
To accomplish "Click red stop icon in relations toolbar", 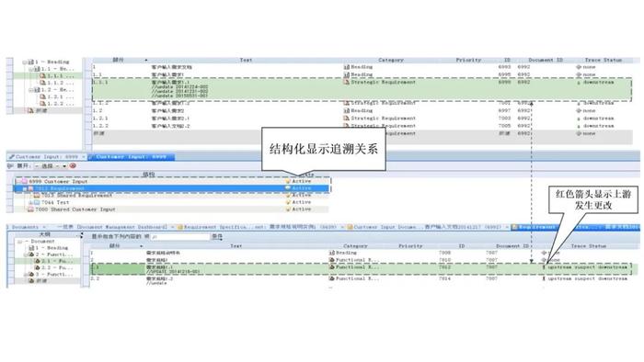I will (x=73, y=165).
